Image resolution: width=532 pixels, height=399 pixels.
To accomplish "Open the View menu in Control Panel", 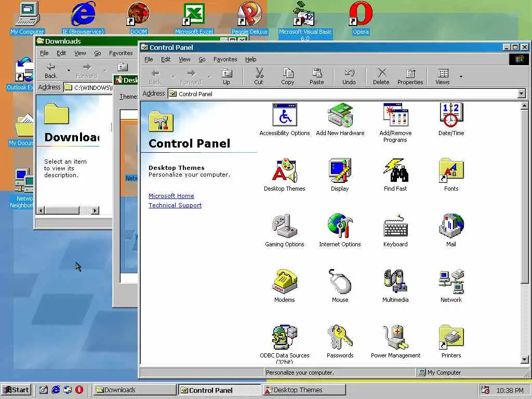I will point(184,59).
